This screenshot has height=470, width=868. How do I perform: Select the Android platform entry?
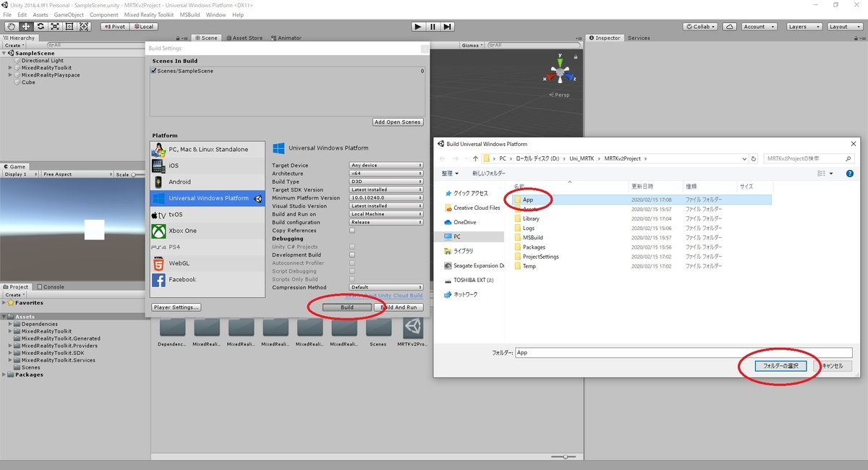click(x=208, y=182)
